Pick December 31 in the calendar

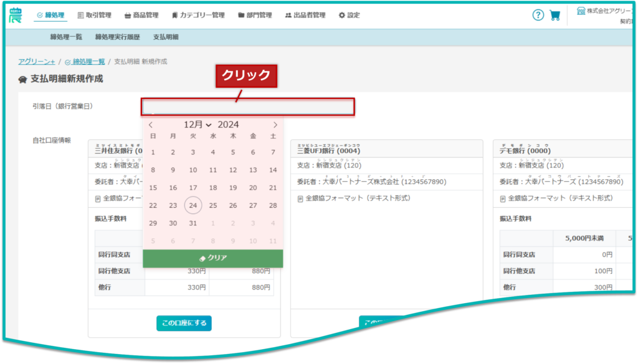click(x=193, y=223)
